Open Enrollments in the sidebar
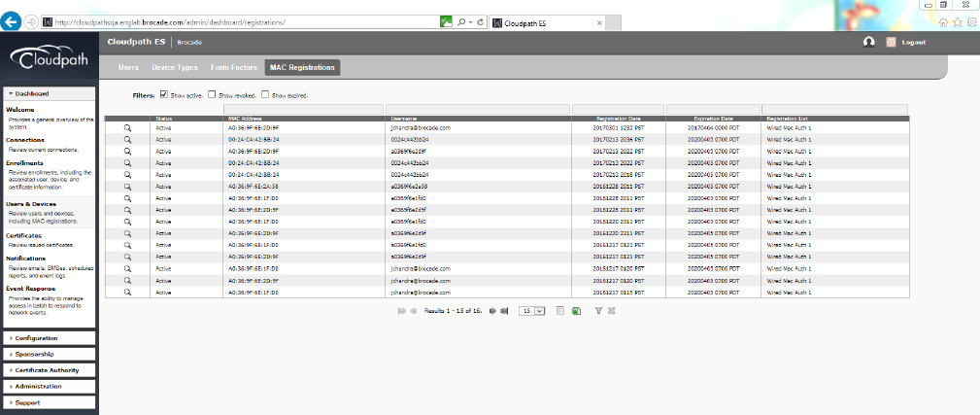This screenshot has width=980, height=415. [x=24, y=163]
